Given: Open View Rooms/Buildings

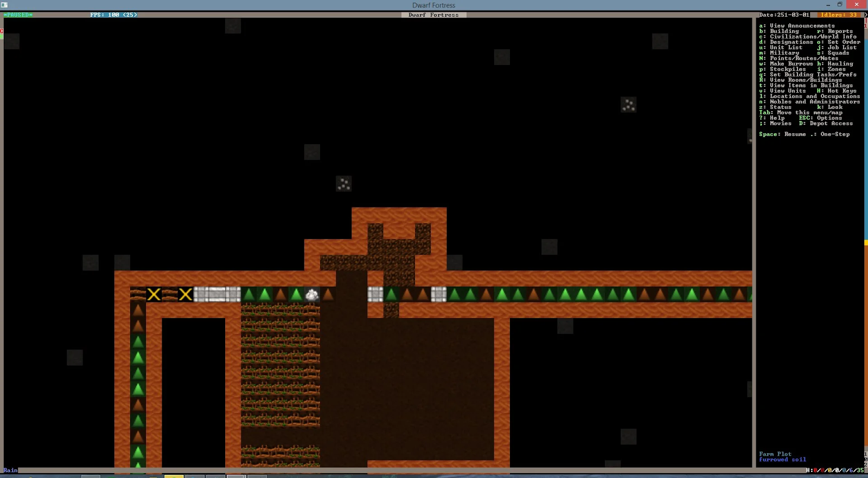Looking at the screenshot, I should tap(801, 80).
